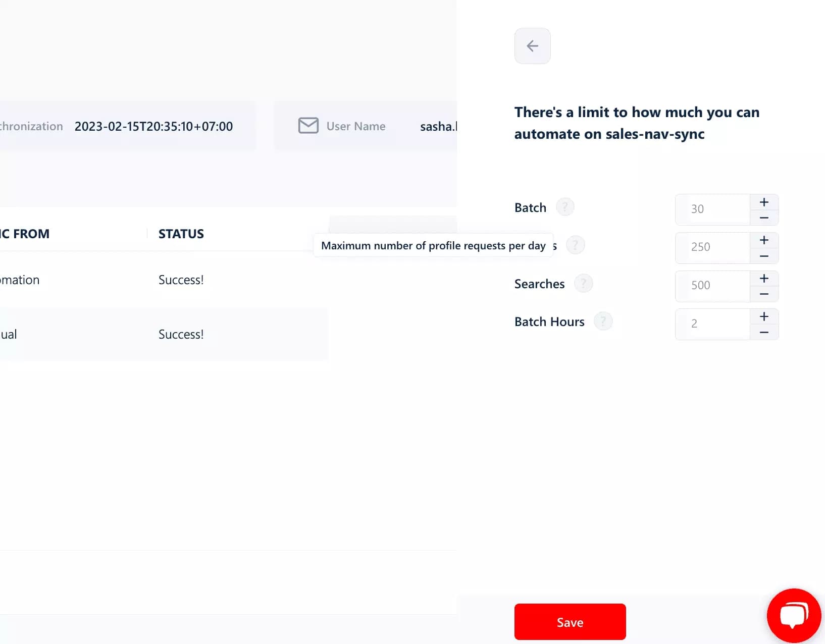The image size is (825, 644).
Task: Decrease the Searches value with minus
Action: click(x=764, y=294)
